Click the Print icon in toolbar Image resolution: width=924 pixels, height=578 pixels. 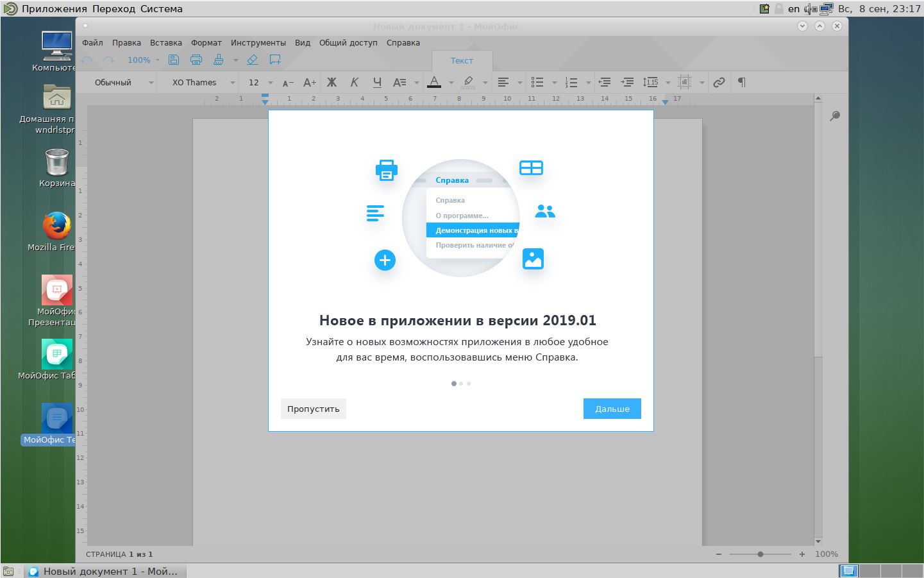(x=196, y=60)
